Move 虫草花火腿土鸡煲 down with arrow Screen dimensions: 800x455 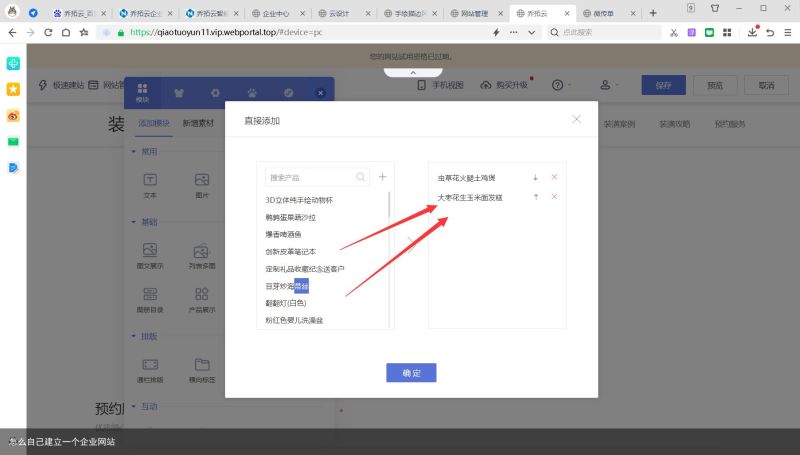click(x=535, y=178)
